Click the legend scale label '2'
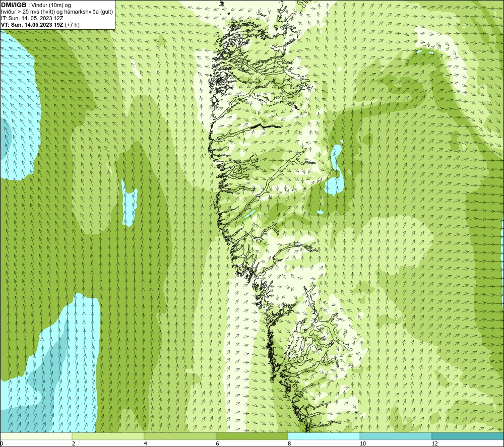The height and width of the screenshot is (447, 504). (74, 443)
